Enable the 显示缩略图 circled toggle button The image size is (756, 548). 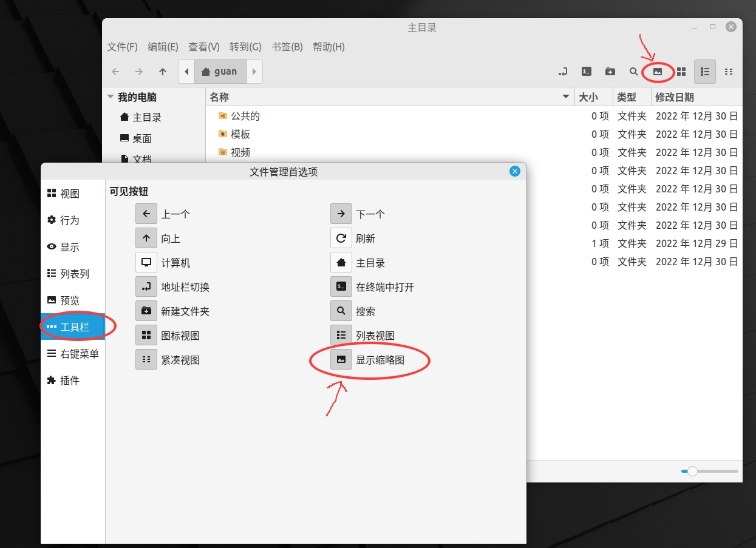coord(341,359)
